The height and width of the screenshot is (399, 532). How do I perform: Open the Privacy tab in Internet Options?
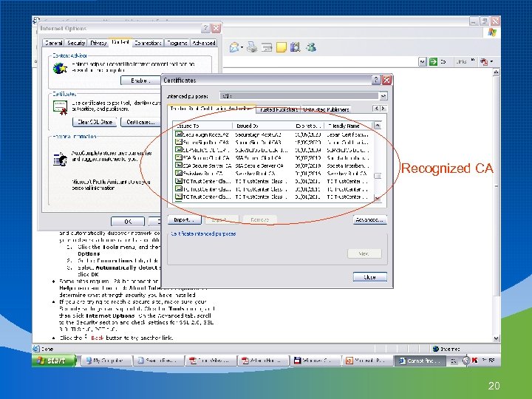(x=98, y=43)
